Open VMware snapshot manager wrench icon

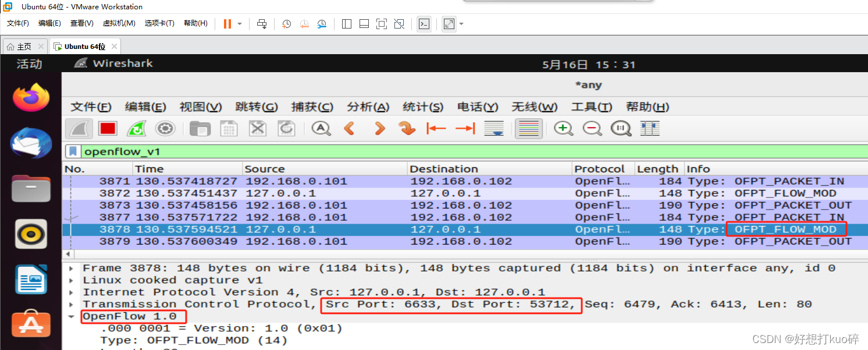coord(322,24)
